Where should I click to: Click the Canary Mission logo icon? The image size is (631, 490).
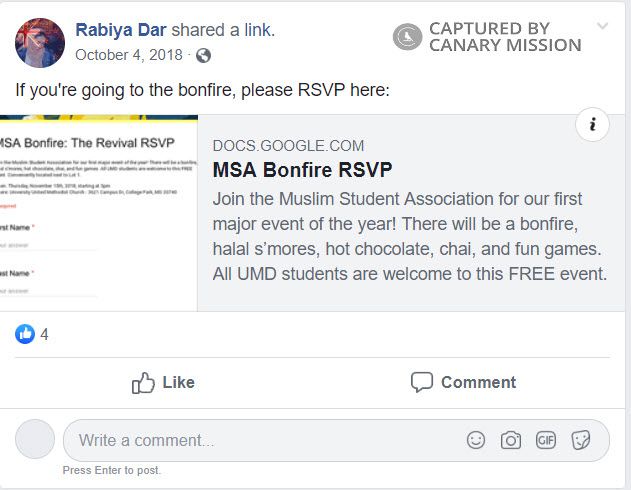click(407, 37)
